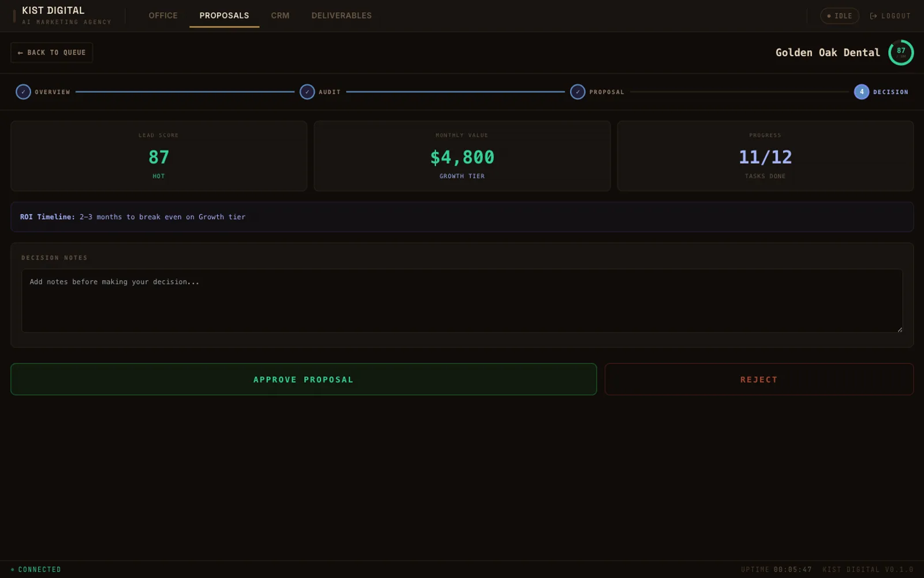The image size is (924, 578).
Task: Click the $4,800 monthly value
Action: coord(462,157)
